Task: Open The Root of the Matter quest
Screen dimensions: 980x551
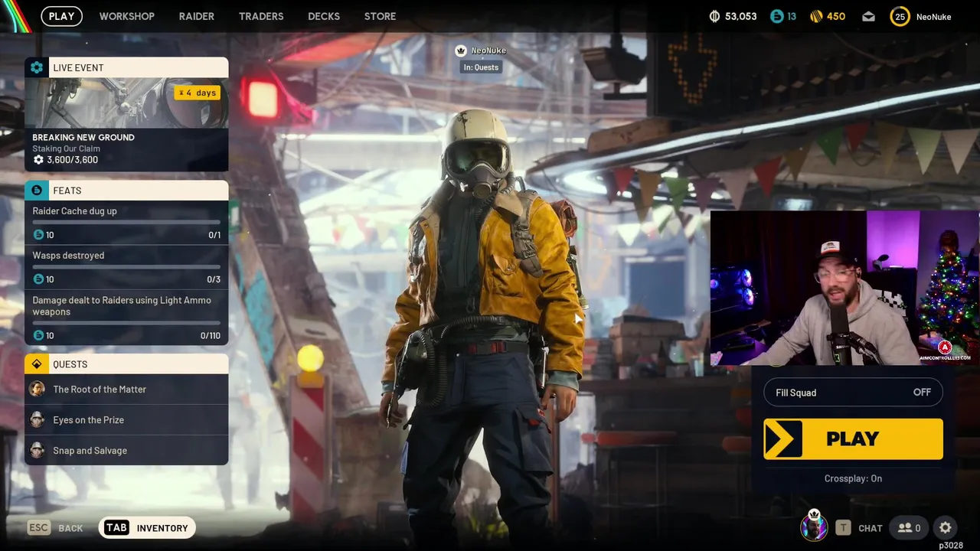Action: [126, 389]
